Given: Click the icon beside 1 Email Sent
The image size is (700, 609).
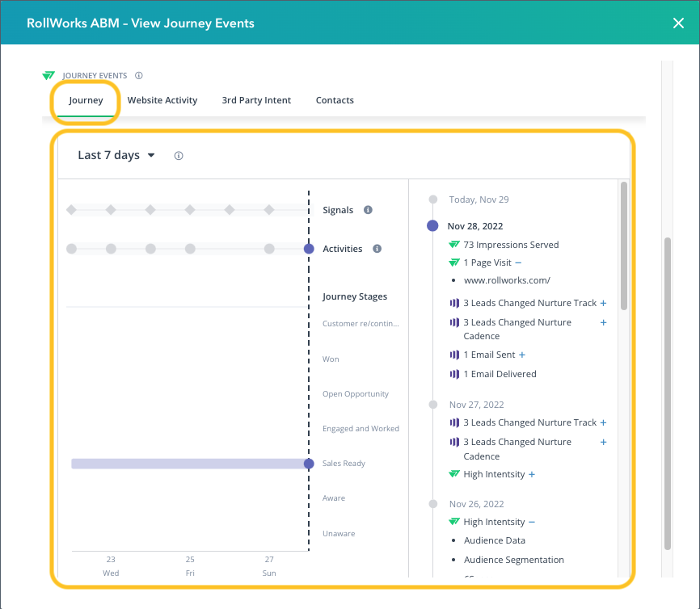Looking at the screenshot, I should (454, 355).
